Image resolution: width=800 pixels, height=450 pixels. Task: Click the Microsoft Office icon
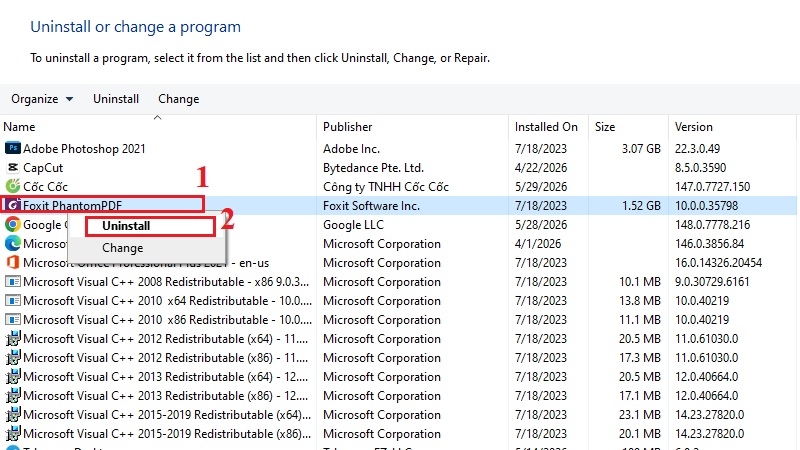coord(13,262)
